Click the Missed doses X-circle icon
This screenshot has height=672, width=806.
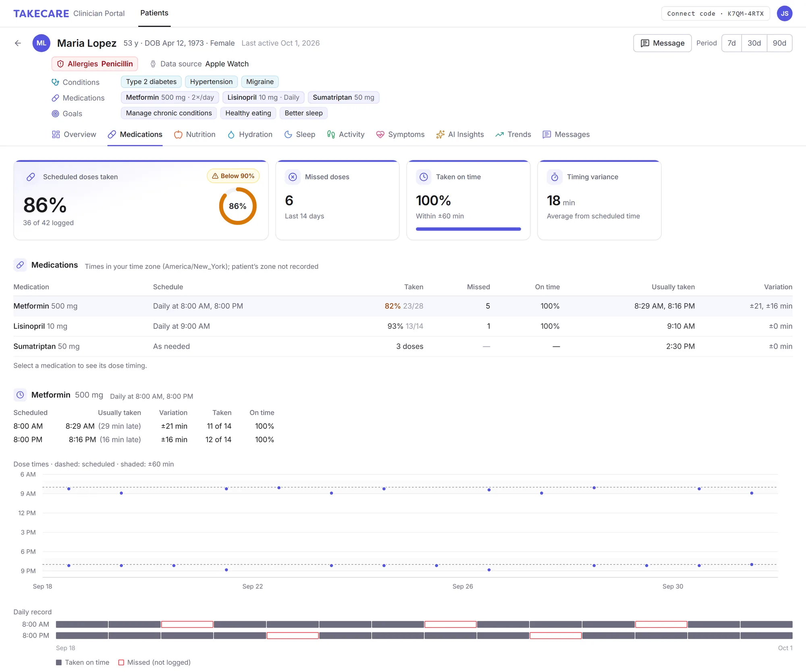tap(293, 177)
